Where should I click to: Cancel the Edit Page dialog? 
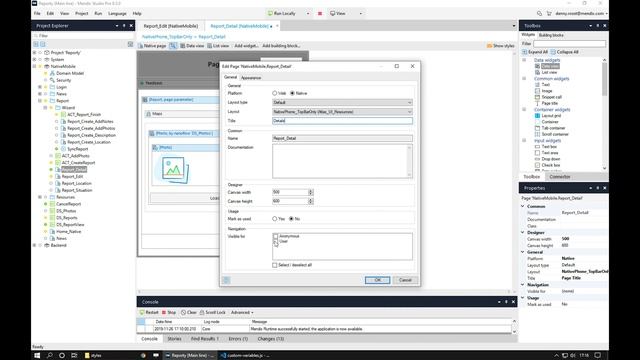(x=405, y=280)
